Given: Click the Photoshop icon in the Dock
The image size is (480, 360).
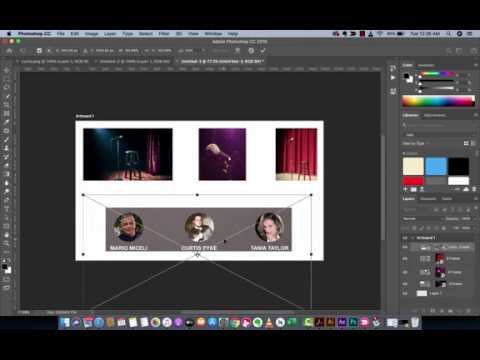Looking at the screenshot, I should [353, 322].
